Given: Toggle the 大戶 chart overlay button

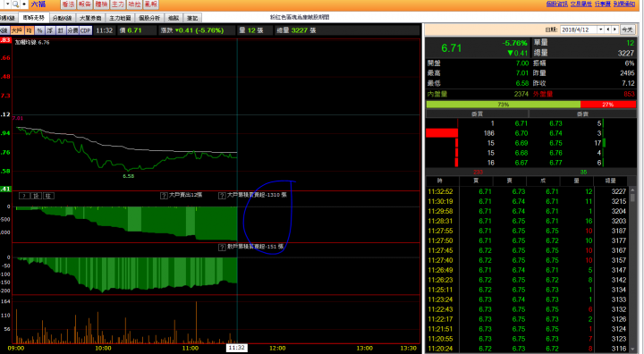Looking at the screenshot, I should (17, 30).
